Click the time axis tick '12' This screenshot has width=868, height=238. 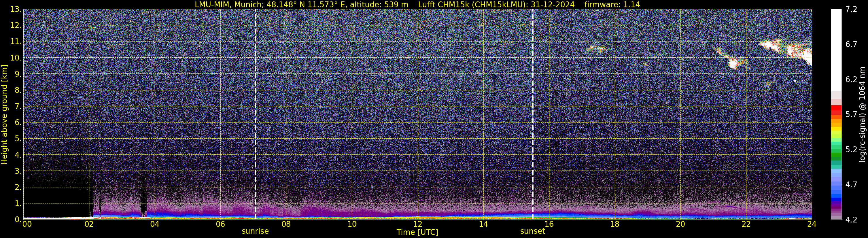pyautogui.click(x=417, y=224)
